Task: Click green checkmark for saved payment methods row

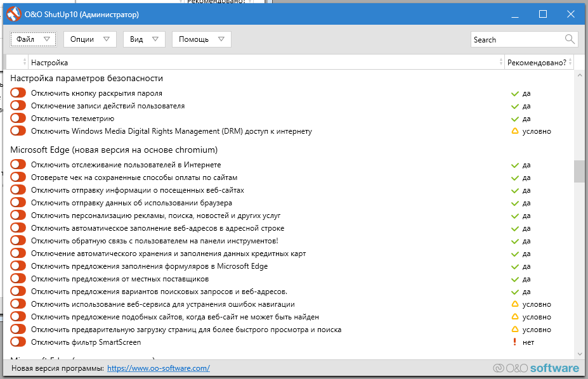Action: coord(515,178)
